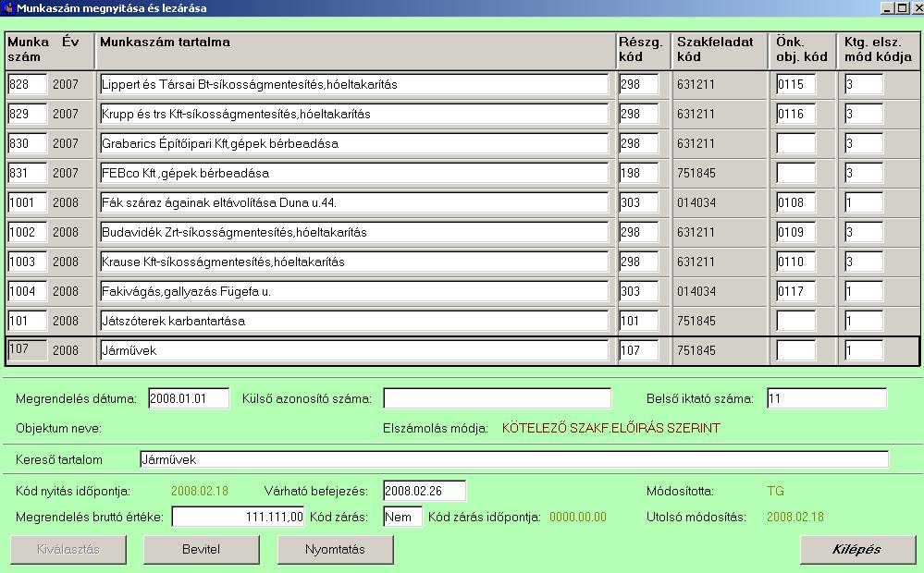Click Részg. kód field in Fakivágás row
The width and height of the screenshot is (924, 573).
coord(639,291)
